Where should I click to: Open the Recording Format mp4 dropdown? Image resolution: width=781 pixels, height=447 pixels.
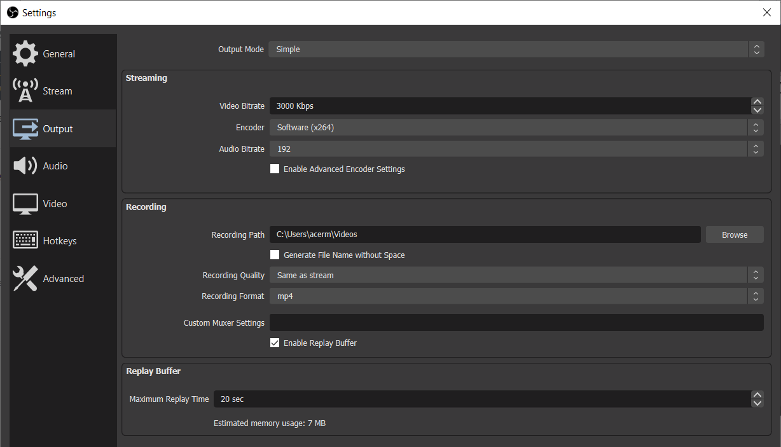[x=517, y=296]
